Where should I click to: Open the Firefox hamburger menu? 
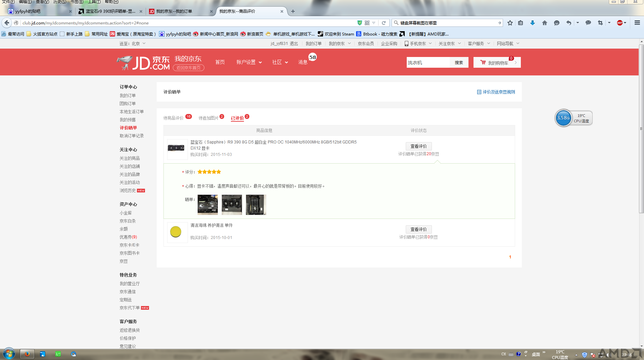pyautogui.click(x=637, y=23)
